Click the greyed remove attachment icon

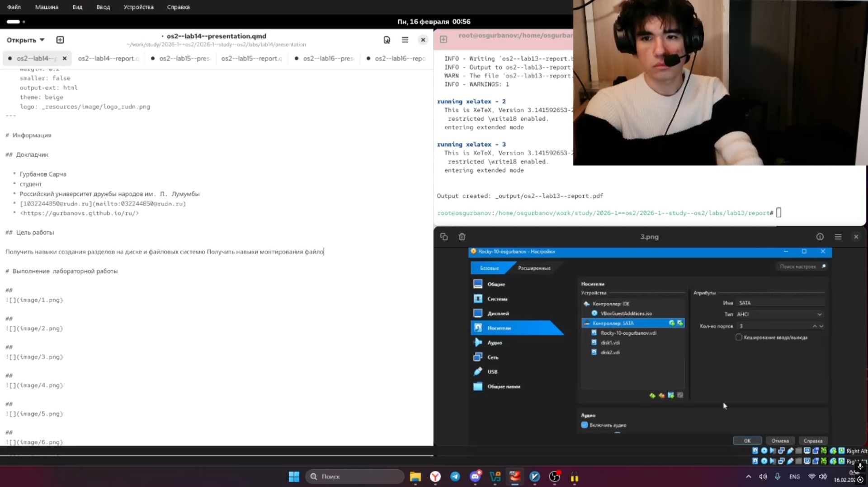[x=680, y=395]
